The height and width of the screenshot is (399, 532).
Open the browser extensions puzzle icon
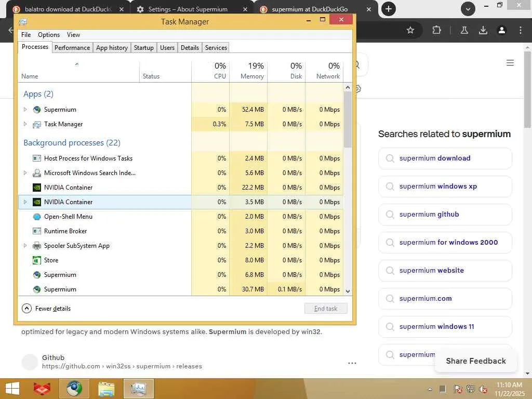pos(436,30)
